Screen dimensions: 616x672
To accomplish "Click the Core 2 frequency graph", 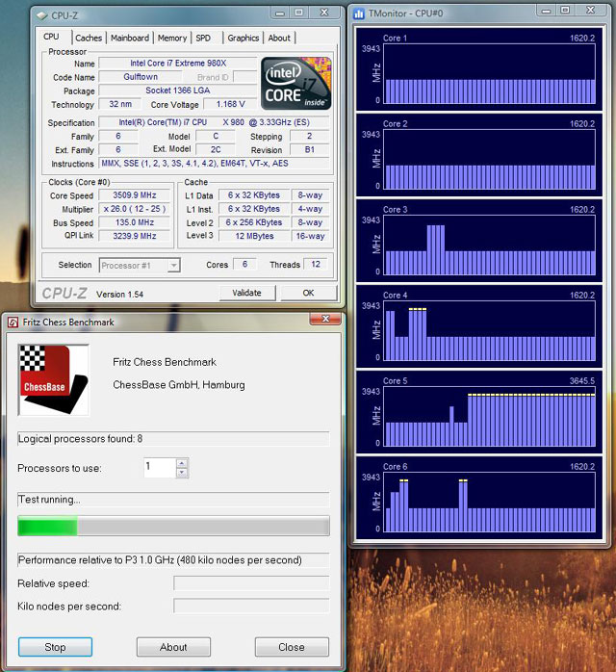I will (x=489, y=159).
